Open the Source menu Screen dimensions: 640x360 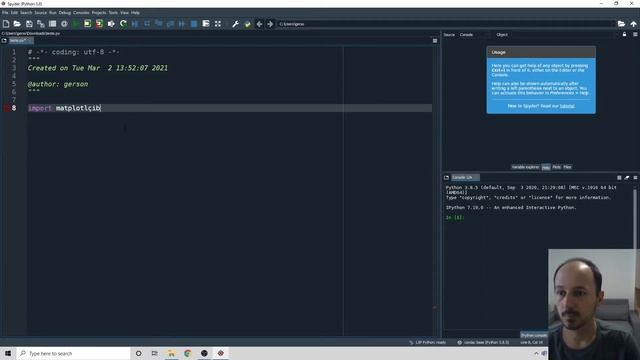coord(40,13)
